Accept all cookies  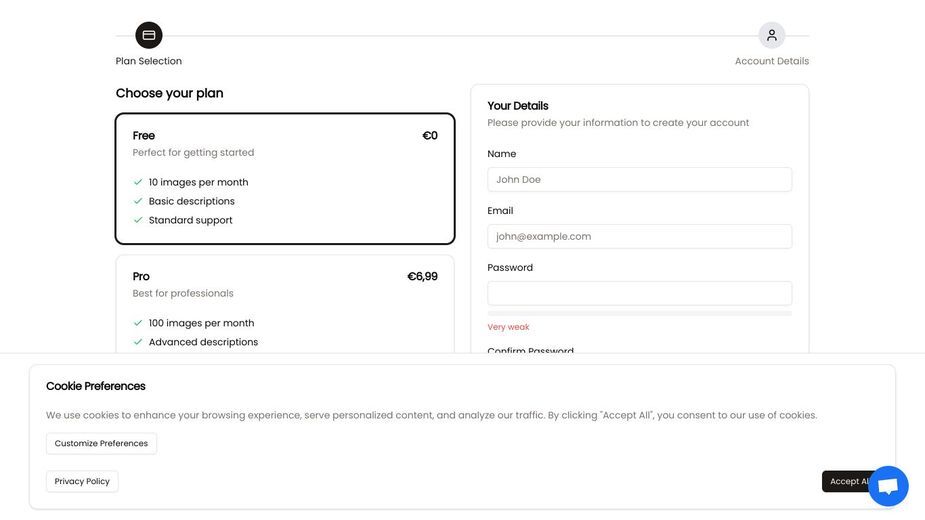pyautogui.click(x=847, y=482)
